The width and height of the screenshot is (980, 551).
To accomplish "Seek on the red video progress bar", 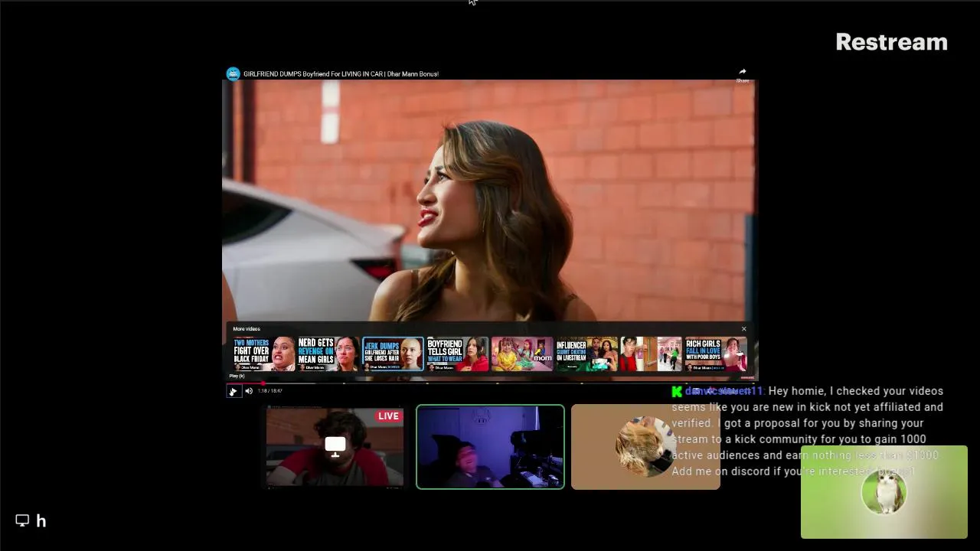I will [x=490, y=383].
